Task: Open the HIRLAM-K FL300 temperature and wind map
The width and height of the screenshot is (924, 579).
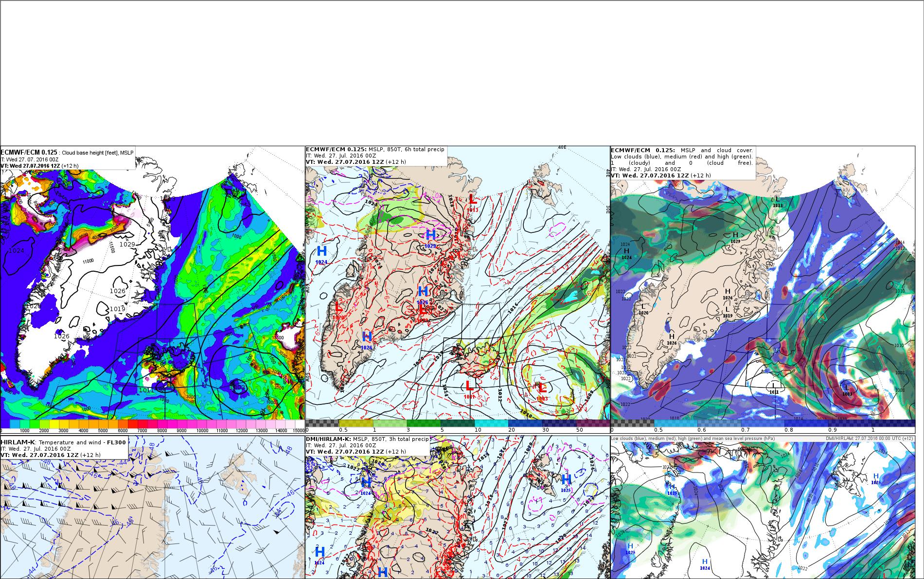Action: (152, 508)
